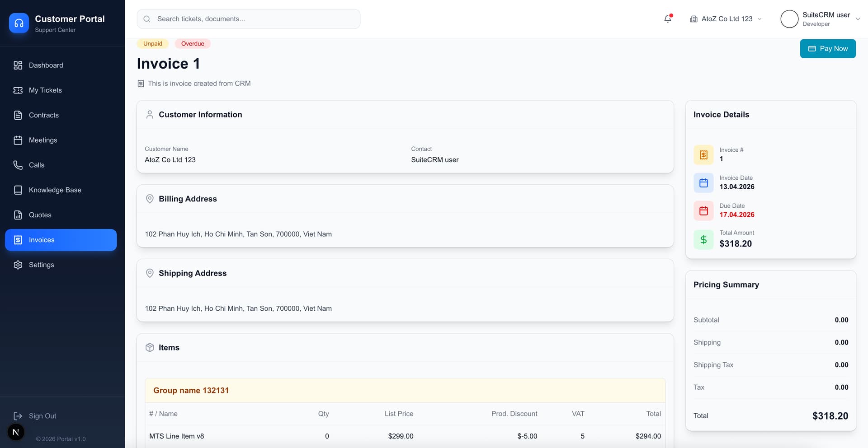Click the user avatar circle
868x448 pixels.
(789, 19)
